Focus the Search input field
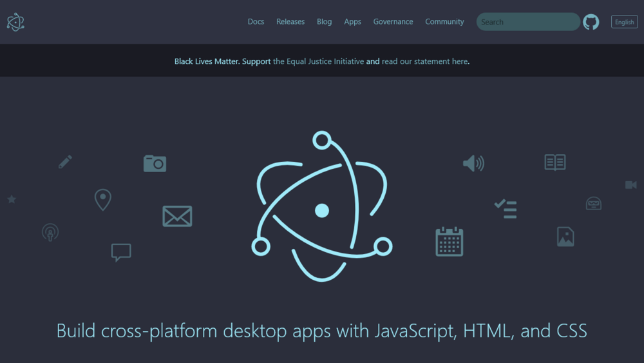 [x=528, y=22]
